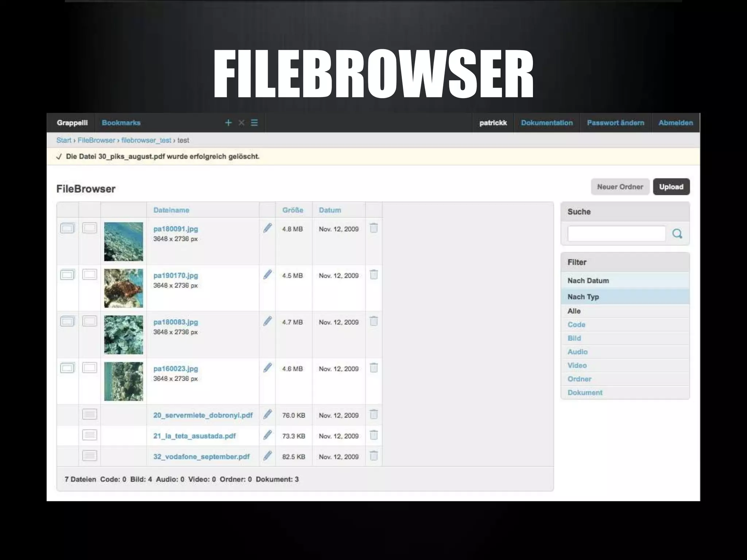Click the file type icon for 20_servermiete_dobronyi.pdf

(89, 415)
